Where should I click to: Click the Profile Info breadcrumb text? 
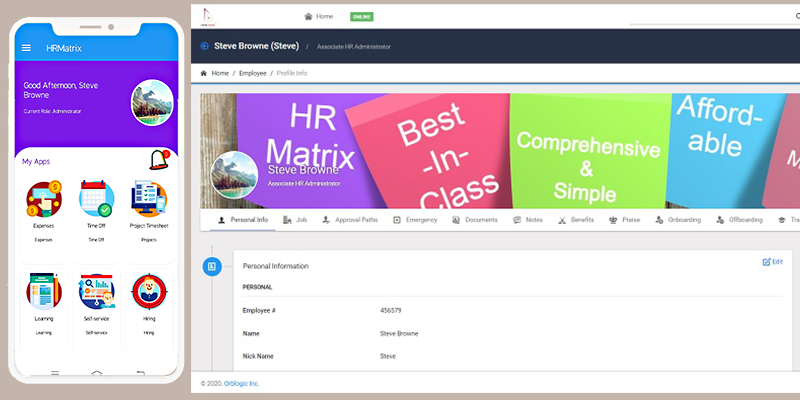292,73
